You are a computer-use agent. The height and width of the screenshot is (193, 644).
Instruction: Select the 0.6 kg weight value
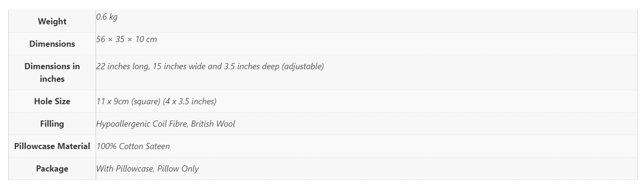pos(107,17)
